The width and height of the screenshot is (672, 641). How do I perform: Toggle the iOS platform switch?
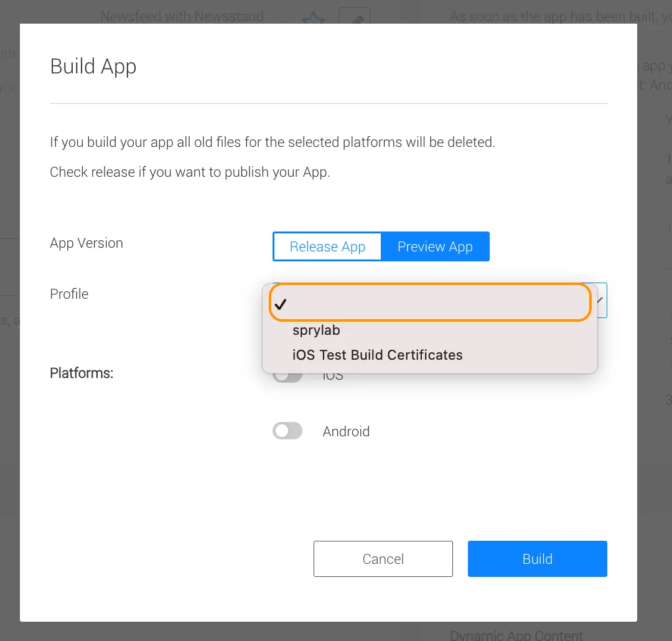tap(287, 377)
